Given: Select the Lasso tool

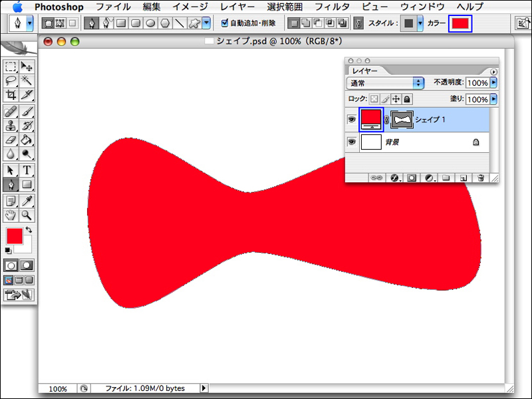Looking at the screenshot, I should pos(11,80).
